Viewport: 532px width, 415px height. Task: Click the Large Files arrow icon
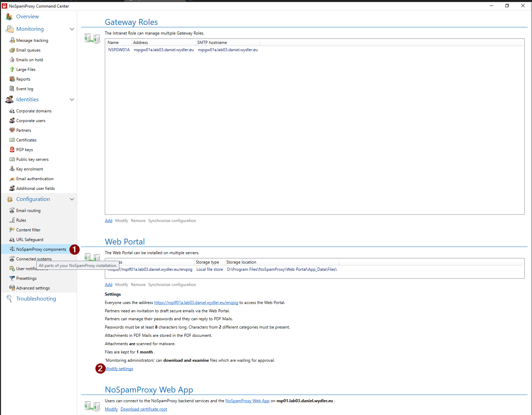(12, 70)
